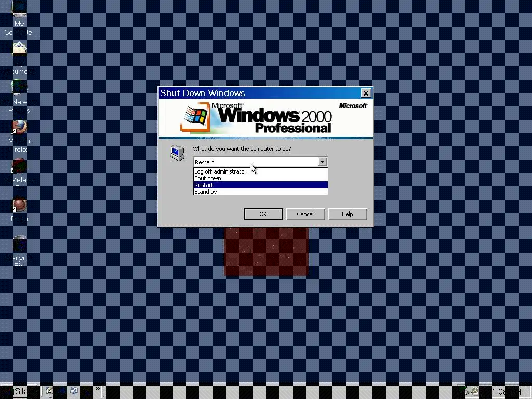Viewport: 532px width, 399px height.
Task: Close the Shut Down Windows dialog
Action: 366,93
